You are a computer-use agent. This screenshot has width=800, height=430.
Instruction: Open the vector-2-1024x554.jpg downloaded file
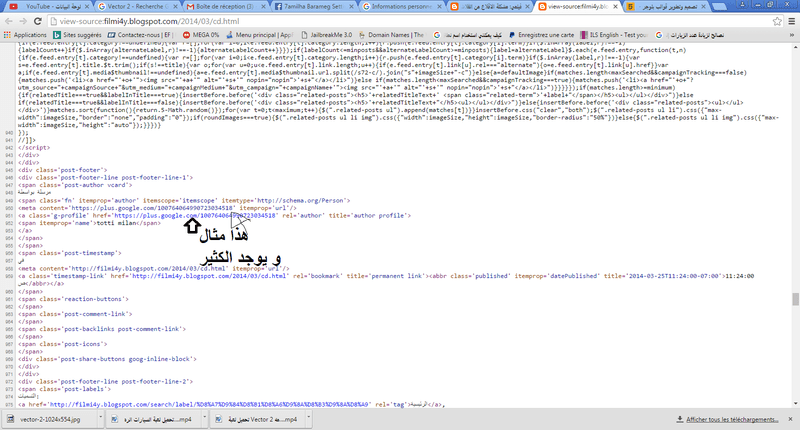50,419
